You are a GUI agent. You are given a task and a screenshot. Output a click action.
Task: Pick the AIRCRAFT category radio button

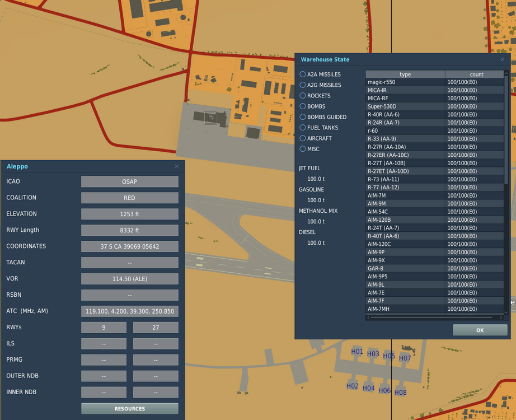303,138
